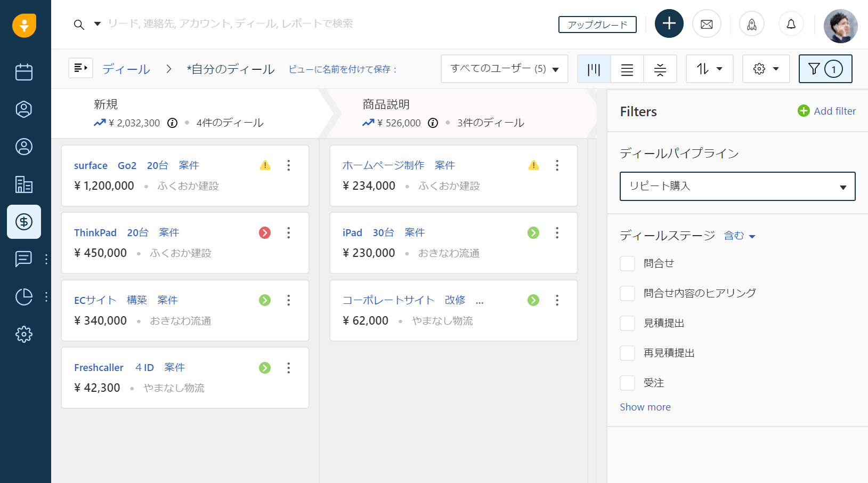
Task: Open the accounts building icon in sidebar
Action: (24, 184)
